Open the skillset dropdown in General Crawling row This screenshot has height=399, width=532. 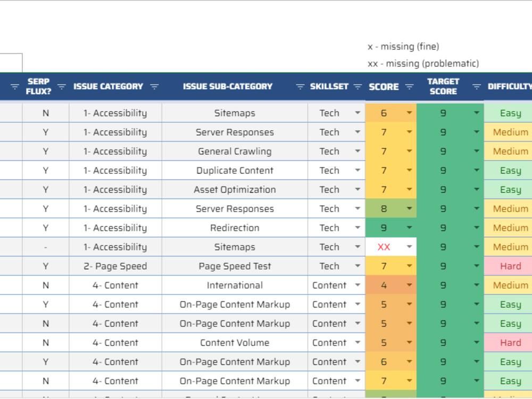pyautogui.click(x=358, y=151)
